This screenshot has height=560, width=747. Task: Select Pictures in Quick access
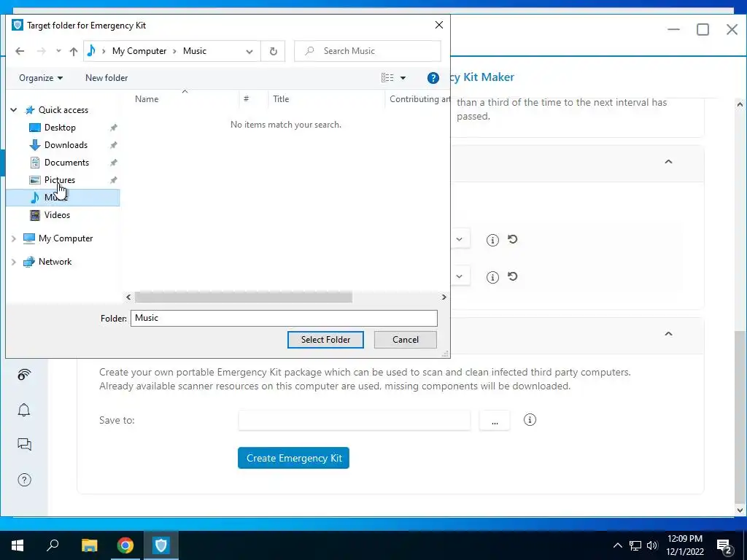point(60,180)
